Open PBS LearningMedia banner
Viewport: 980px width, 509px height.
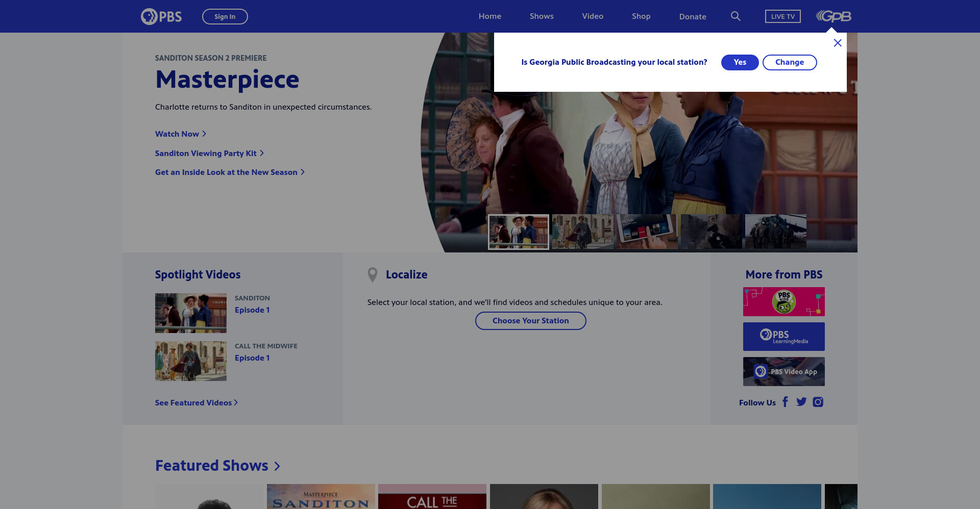coord(784,337)
